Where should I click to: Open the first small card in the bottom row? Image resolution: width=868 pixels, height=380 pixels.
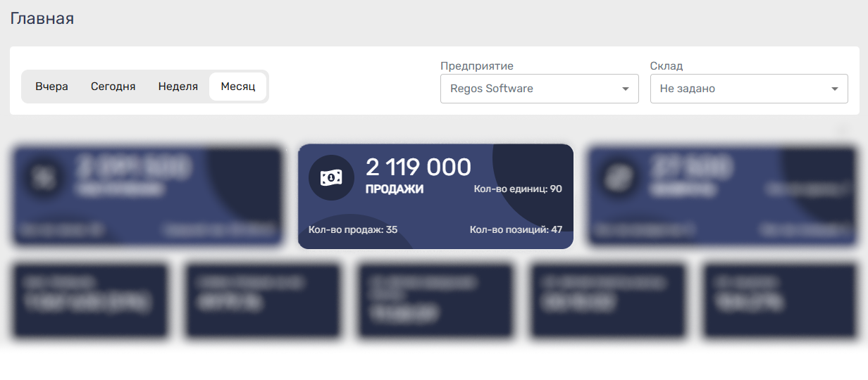coord(90,300)
